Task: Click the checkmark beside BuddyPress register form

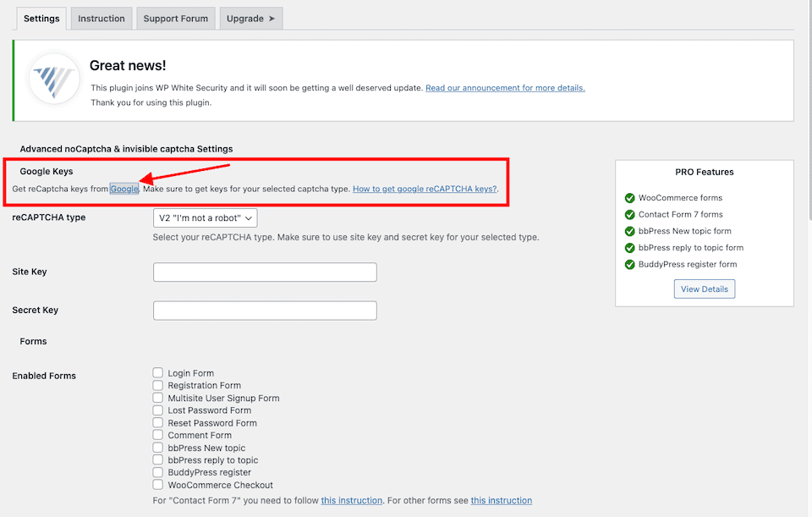Action: click(x=629, y=265)
